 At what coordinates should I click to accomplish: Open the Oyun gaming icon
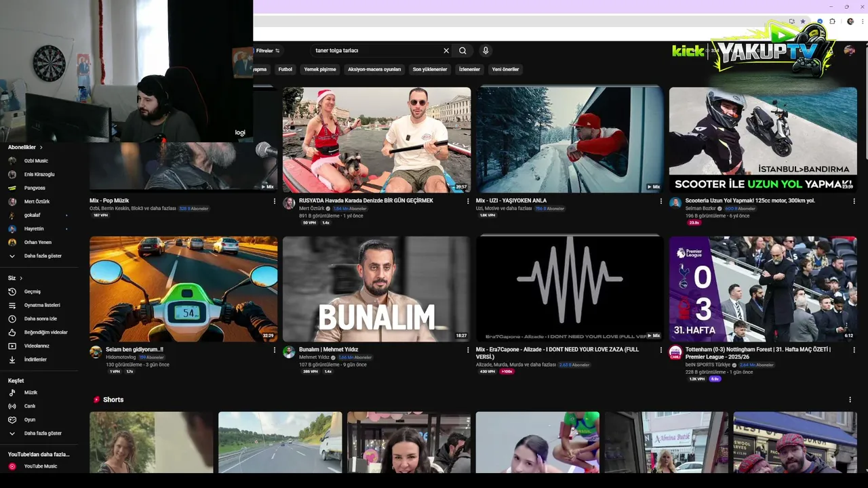pos(12,420)
